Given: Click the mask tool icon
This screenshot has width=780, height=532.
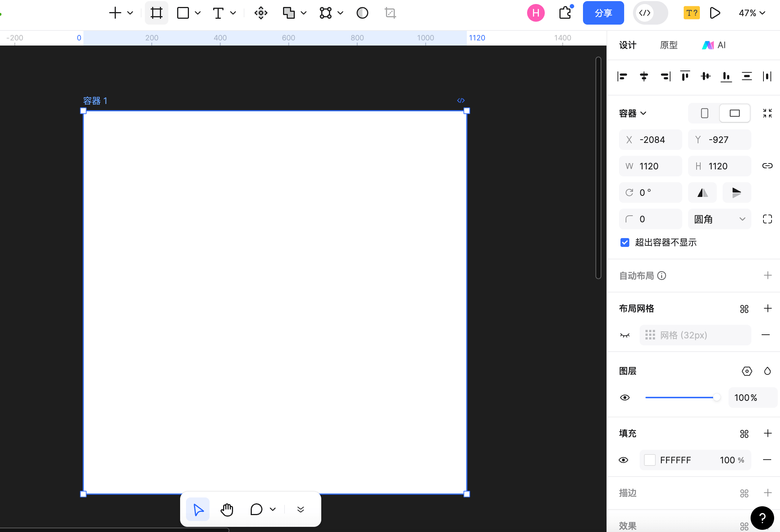Looking at the screenshot, I should (x=362, y=13).
